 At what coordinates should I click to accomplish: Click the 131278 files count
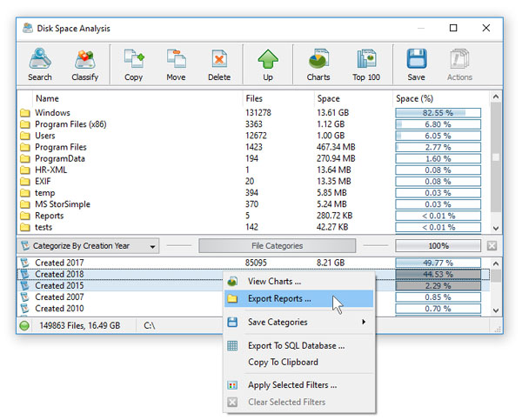click(x=258, y=113)
